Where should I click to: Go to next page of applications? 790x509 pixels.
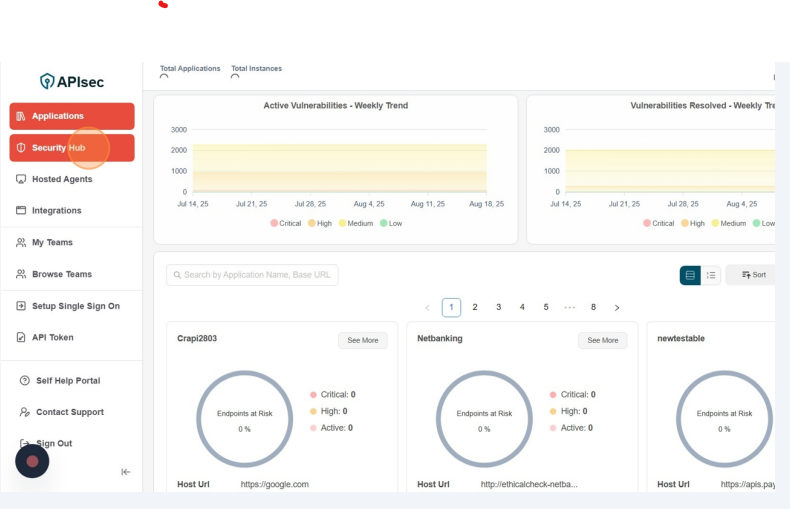(x=617, y=308)
